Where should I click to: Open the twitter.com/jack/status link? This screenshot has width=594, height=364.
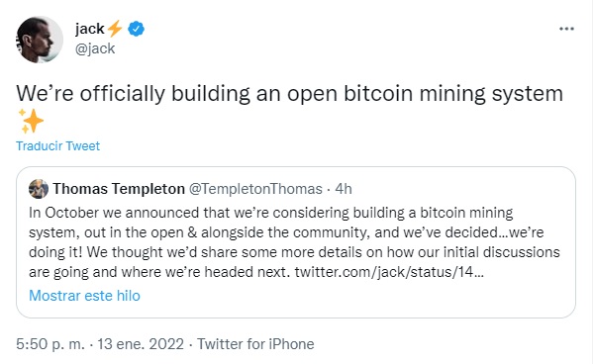[x=389, y=272]
